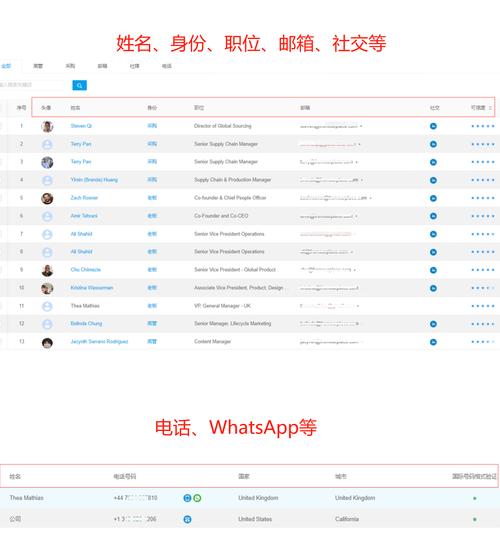Click 'Director of Global Sourcing' text
This screenshot has height=558, width=500.
pyautogui.click(x=223, y=126)
